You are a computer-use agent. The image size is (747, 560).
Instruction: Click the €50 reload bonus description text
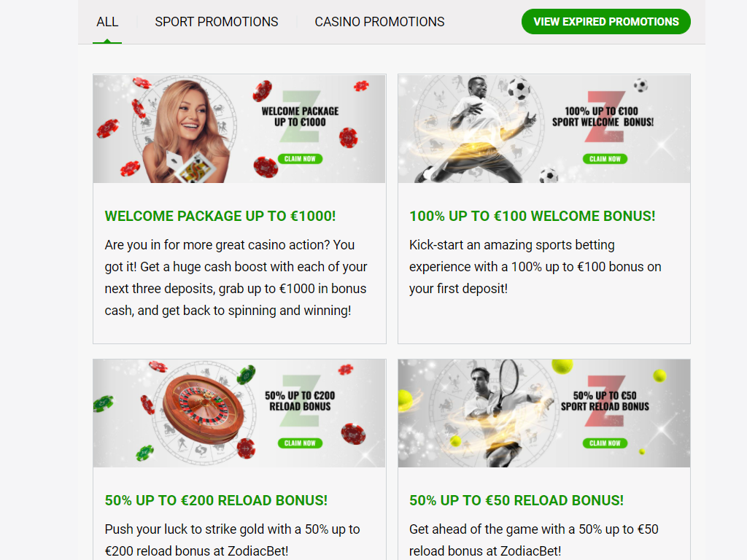[x=533, y=540]
